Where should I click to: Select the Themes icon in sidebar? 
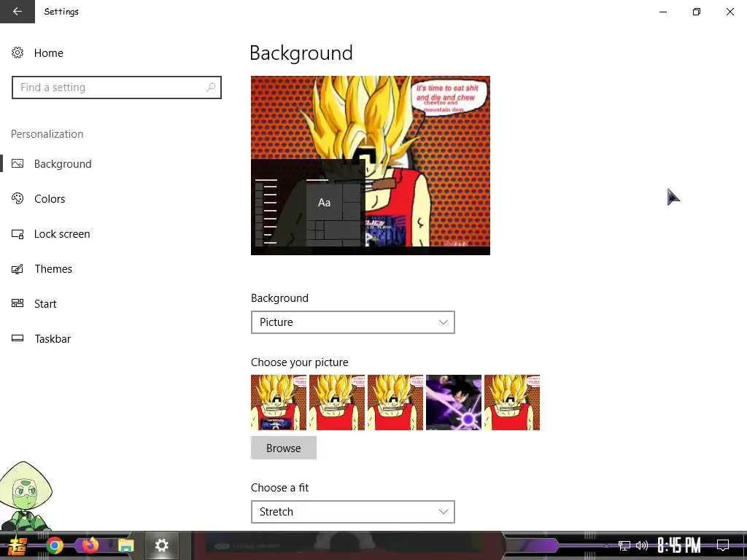coord(18,269)
